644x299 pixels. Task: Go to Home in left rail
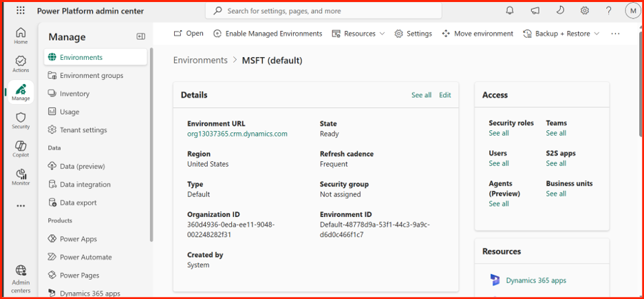[x=21, y=36]
